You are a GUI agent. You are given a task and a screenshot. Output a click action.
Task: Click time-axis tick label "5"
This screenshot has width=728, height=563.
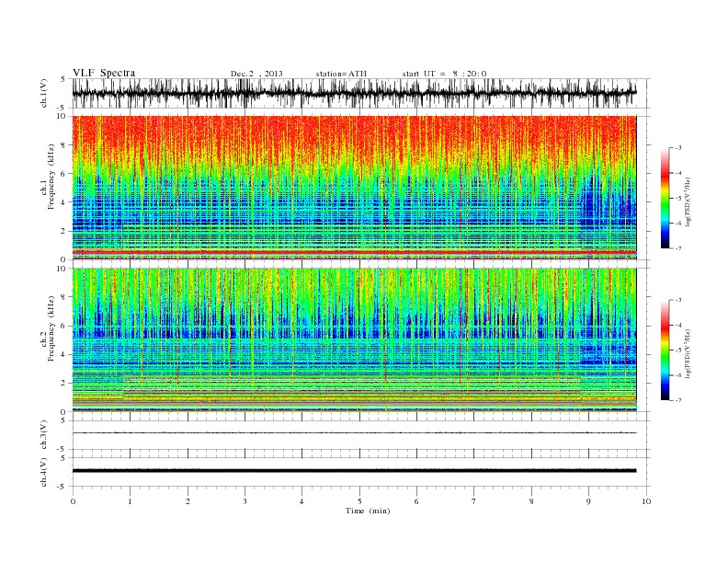tap(359, 501)
